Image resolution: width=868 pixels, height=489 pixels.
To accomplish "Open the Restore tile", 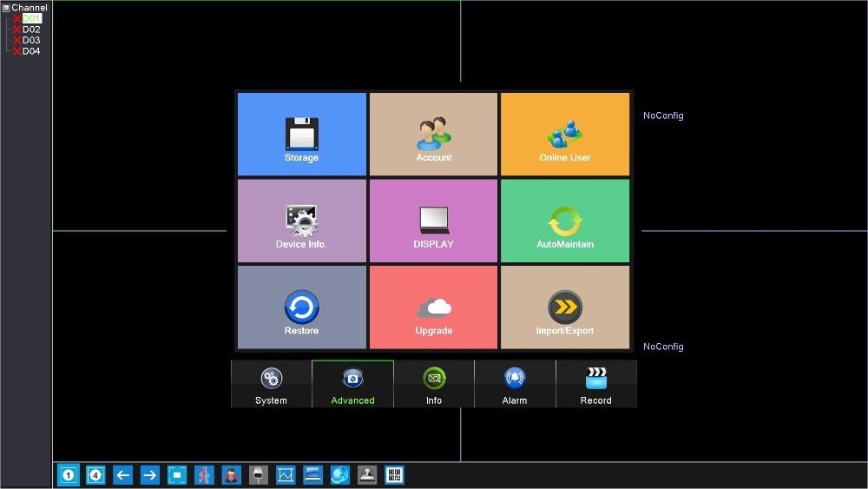I will (x=302, y=307).
